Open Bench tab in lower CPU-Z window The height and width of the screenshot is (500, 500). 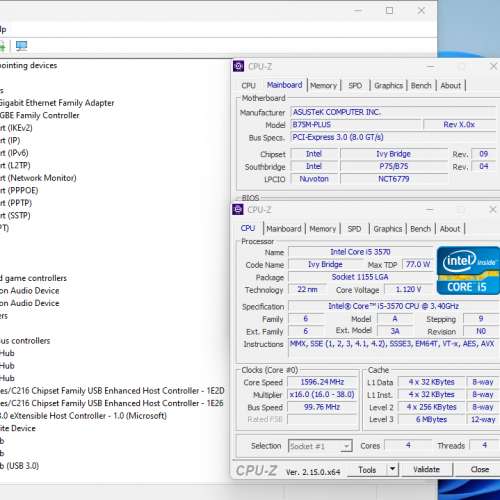(420, 229)
